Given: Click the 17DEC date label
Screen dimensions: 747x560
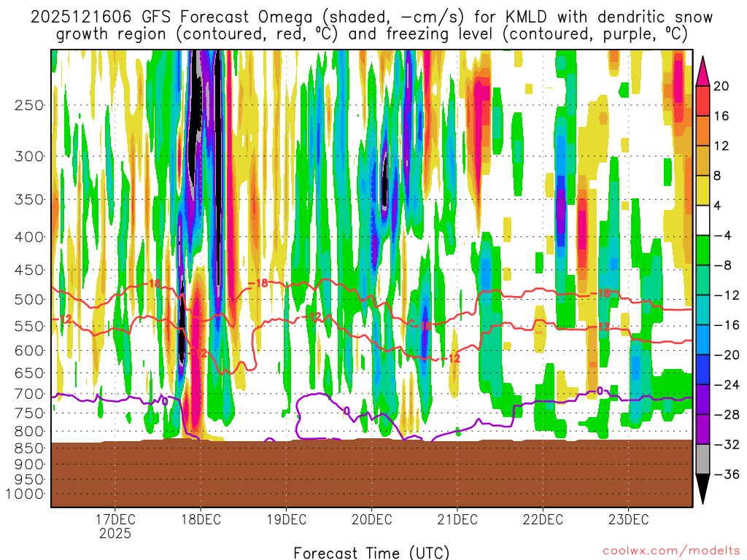Looking at the screenshot, I should point(115,519).
